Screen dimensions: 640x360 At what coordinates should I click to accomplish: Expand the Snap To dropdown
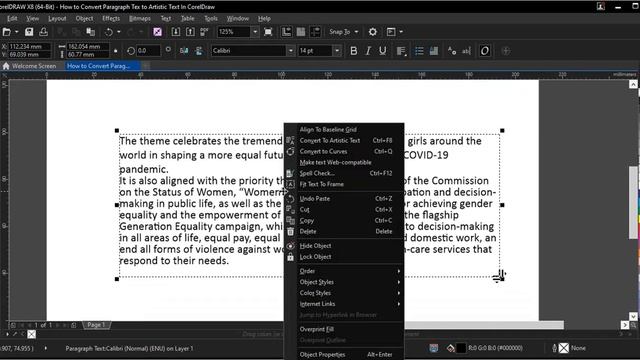356,32
